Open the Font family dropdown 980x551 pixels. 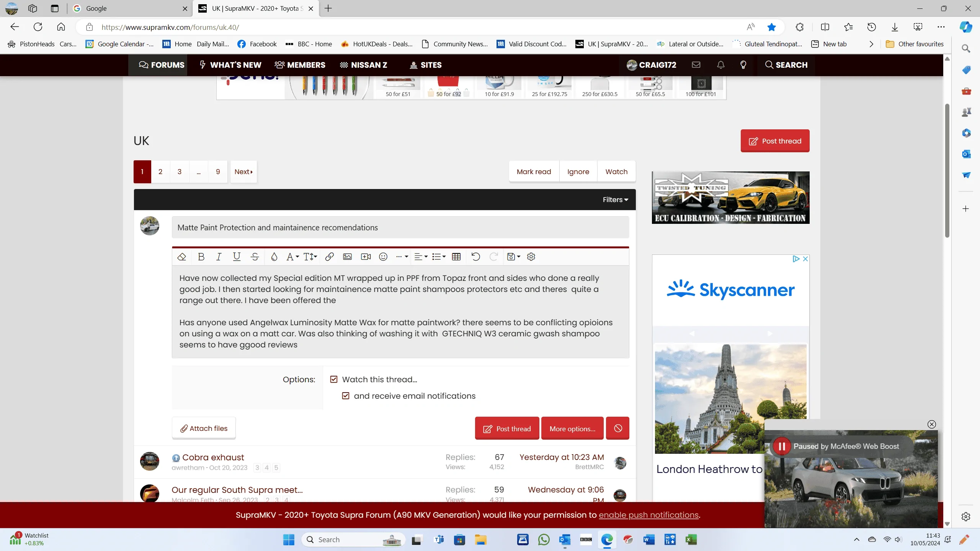tap(292, 257)
